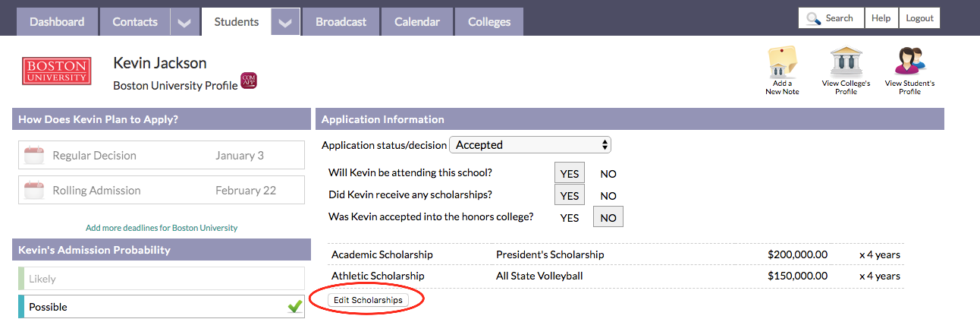Click the Logout button
This screenshot has width=980, height=319.
point(919,18)
